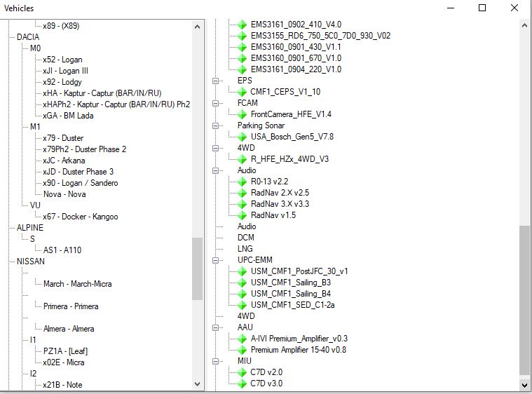This screenshot has width=532, height=394.
Task: Click the vehicles list scroll down arrow
Action: coord(198,384)
